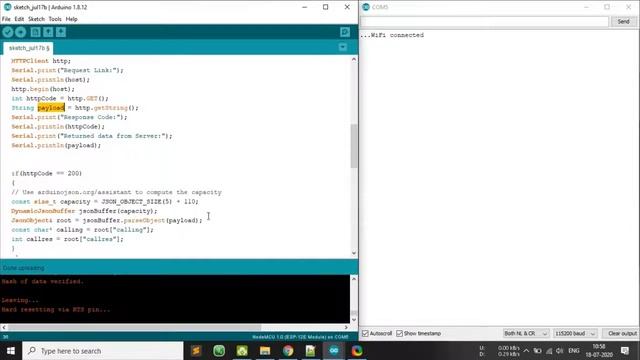Viewport: 640px width, 360px height.
Task: Click the code editor vertical scrollbar thumb
Action: tap(353, 146)
